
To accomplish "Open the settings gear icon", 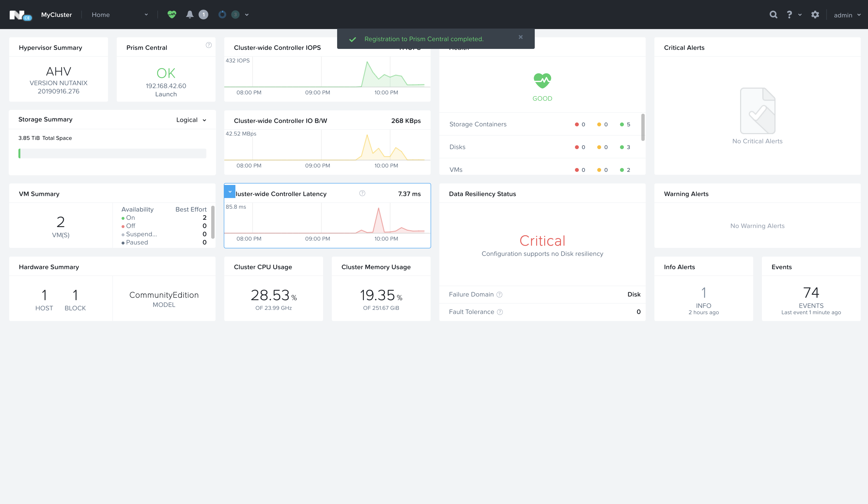I will click(x=815, y=15).
